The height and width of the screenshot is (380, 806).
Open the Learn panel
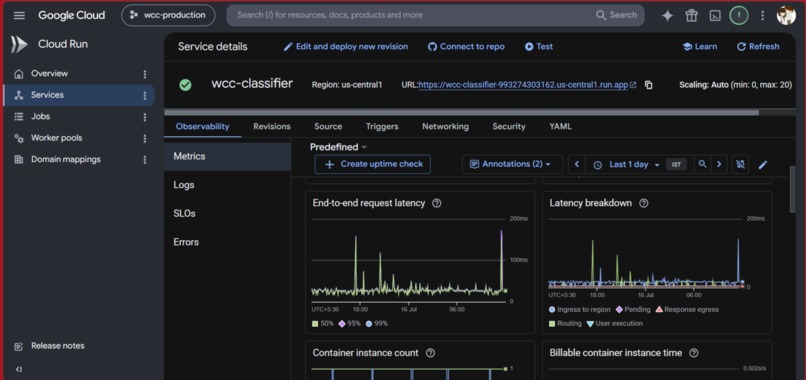click(x=700, y=47)
